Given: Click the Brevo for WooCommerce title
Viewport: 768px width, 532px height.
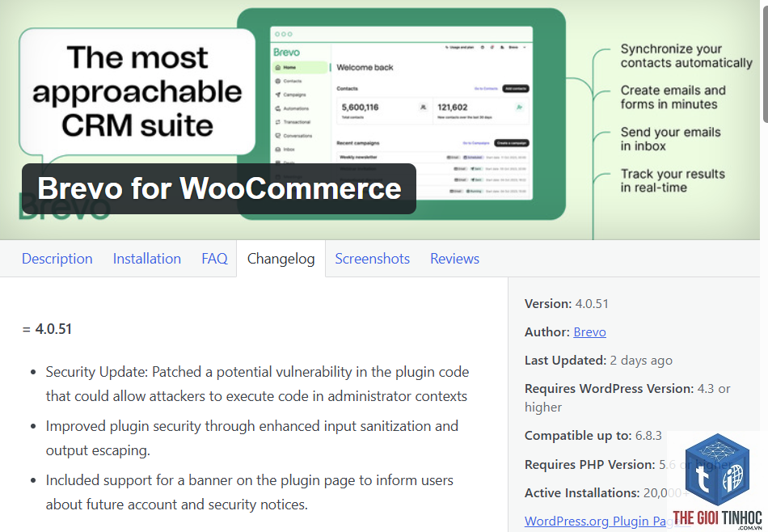Looking at the screenshot, I should tap(219, 188).
